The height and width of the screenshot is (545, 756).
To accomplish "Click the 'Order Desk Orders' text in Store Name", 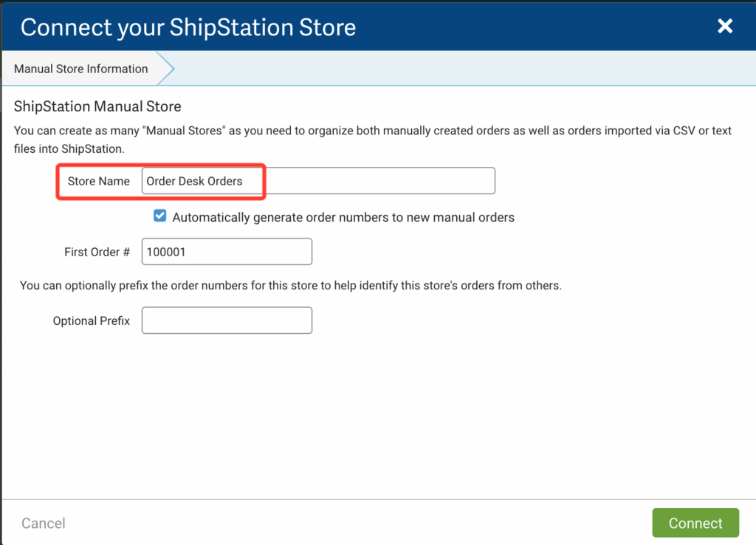I will (x=194, y=181).
